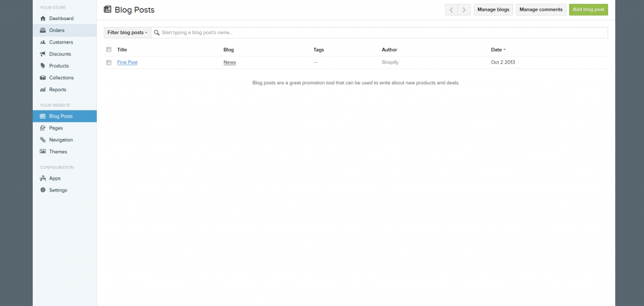This screenshot has width=644, height=306.
Task: Go to Products section
Action: [x=65, y=66]
